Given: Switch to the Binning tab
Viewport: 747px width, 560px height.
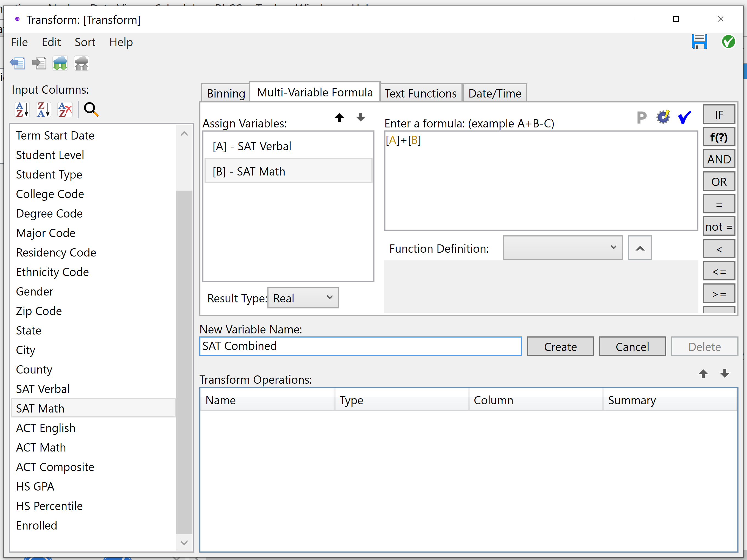Looking at the screenshot, I should click(226, 93).
